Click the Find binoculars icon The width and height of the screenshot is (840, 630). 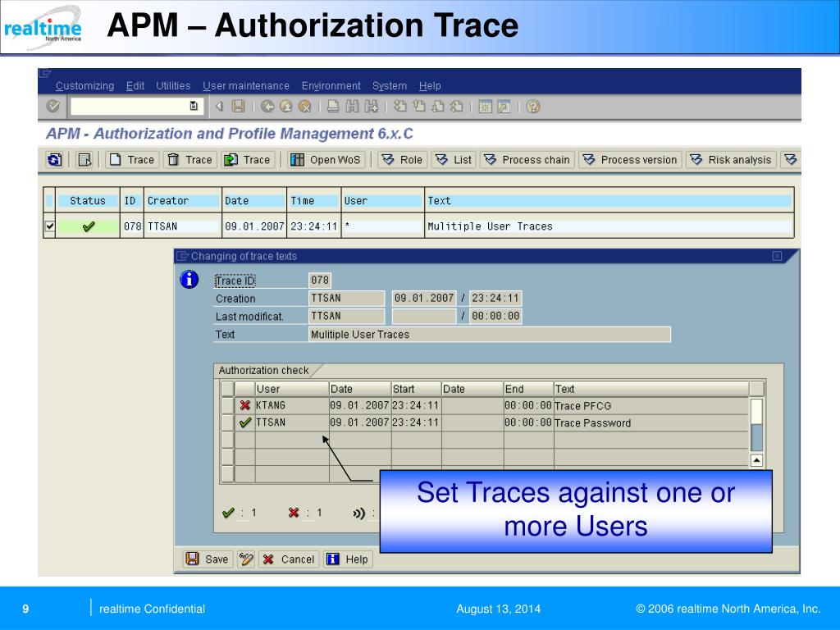pyautogui.click(x=352, y=106)
